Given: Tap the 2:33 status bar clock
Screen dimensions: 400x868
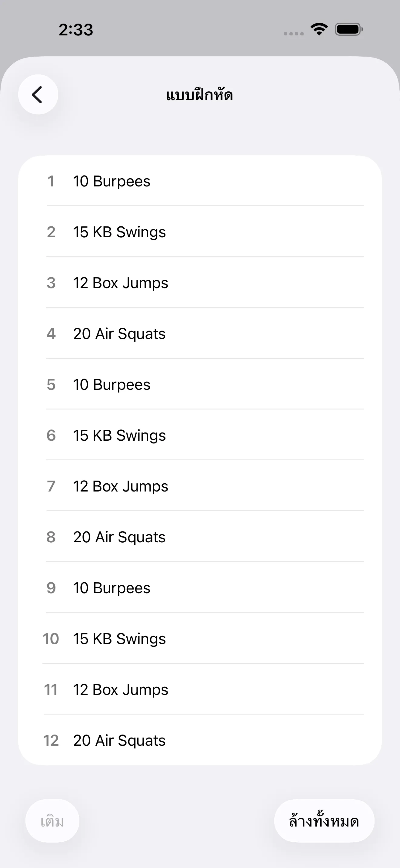Looking at the screenshot, I should (76, 30).
